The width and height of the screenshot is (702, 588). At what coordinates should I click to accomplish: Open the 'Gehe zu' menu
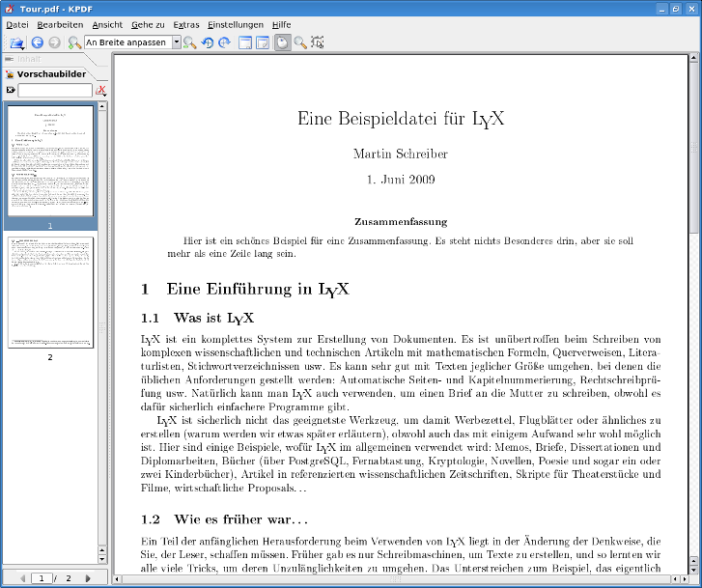148,25
